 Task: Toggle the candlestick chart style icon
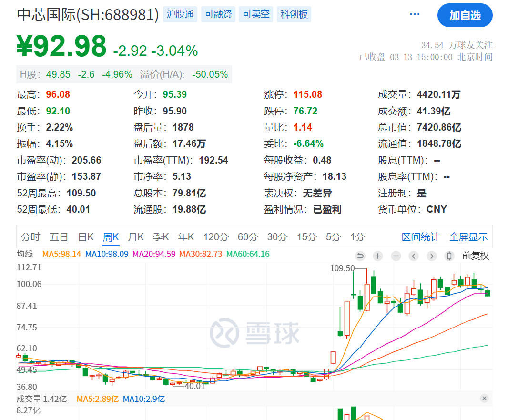click(x=449, y=256)
